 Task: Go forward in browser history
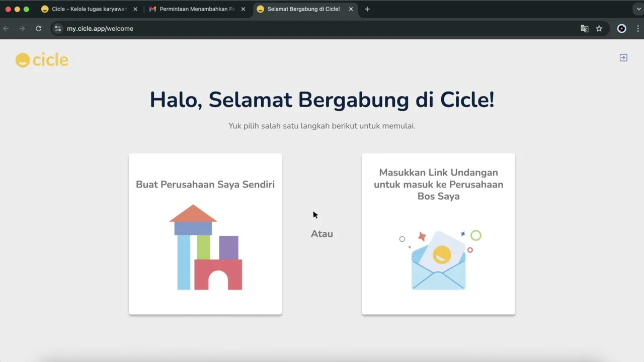tap(22, 29)
